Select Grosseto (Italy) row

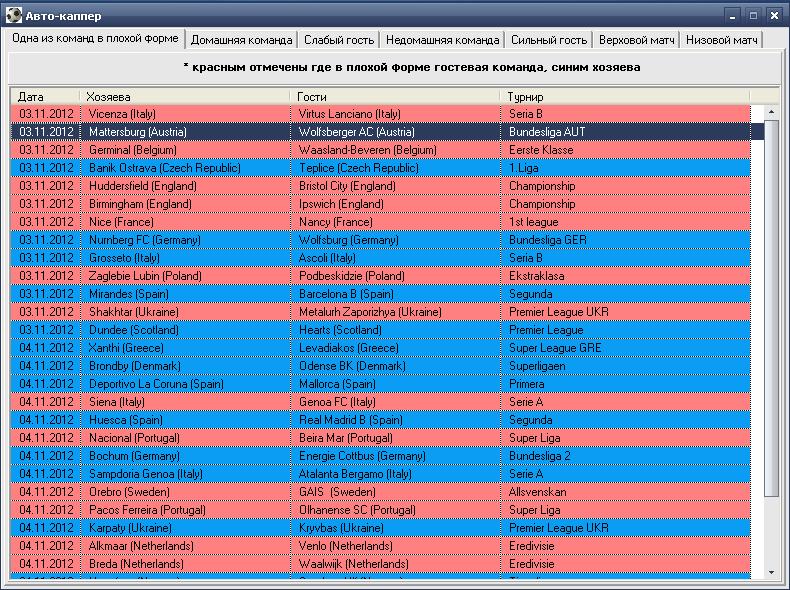tap(380, 258)
